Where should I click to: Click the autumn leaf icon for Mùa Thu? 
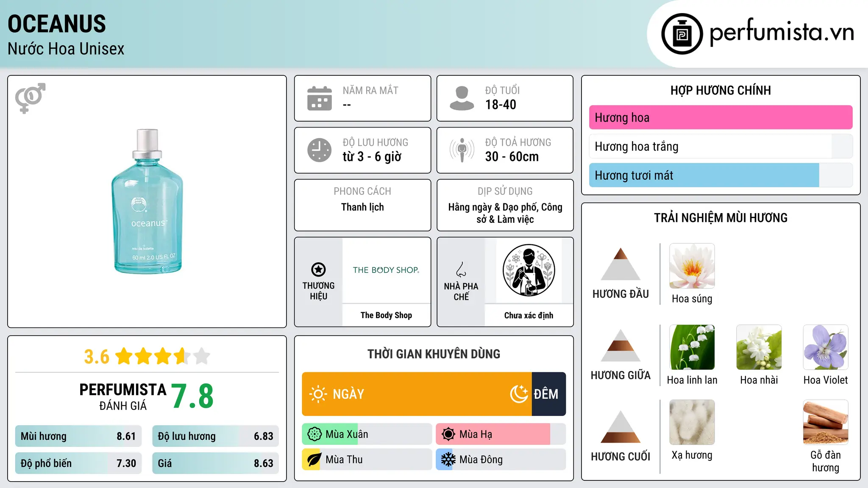coord(314,460)
